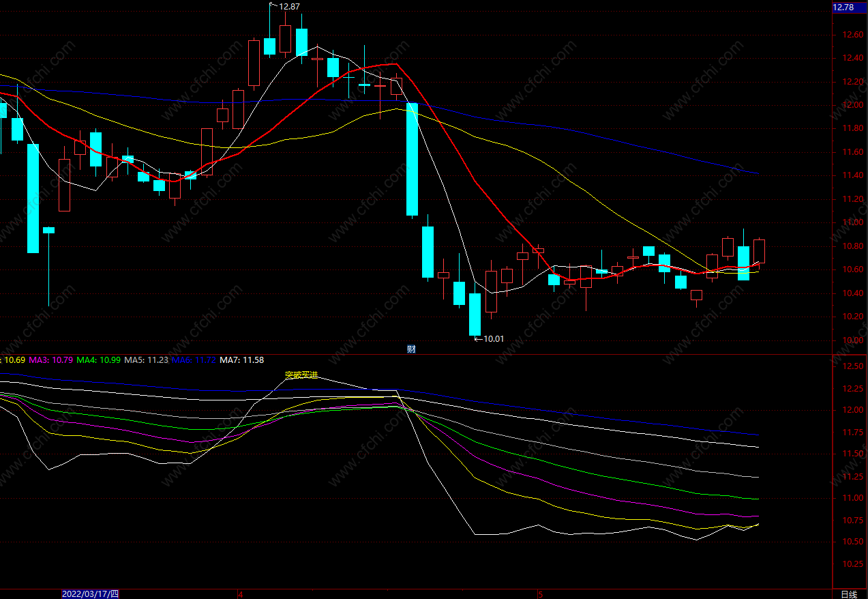The width and height of the screenshot is (868, 599).
Task: Click the 12.78 current price tag
Action: pos(843,8)
